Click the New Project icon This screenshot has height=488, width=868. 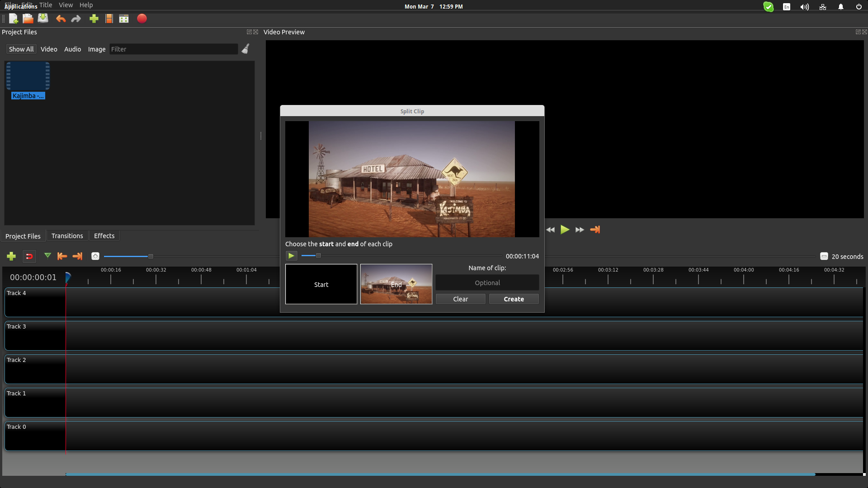[x=13, y=19]
